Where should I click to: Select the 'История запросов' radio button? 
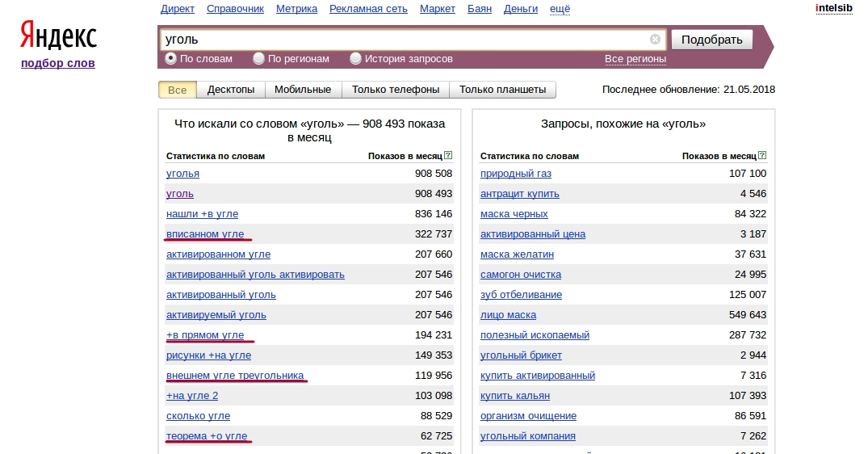point(355,58)
